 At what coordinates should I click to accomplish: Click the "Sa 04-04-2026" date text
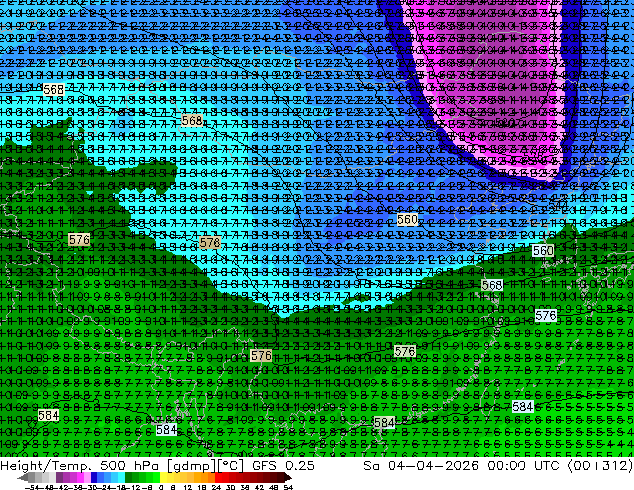coord(421,465)
